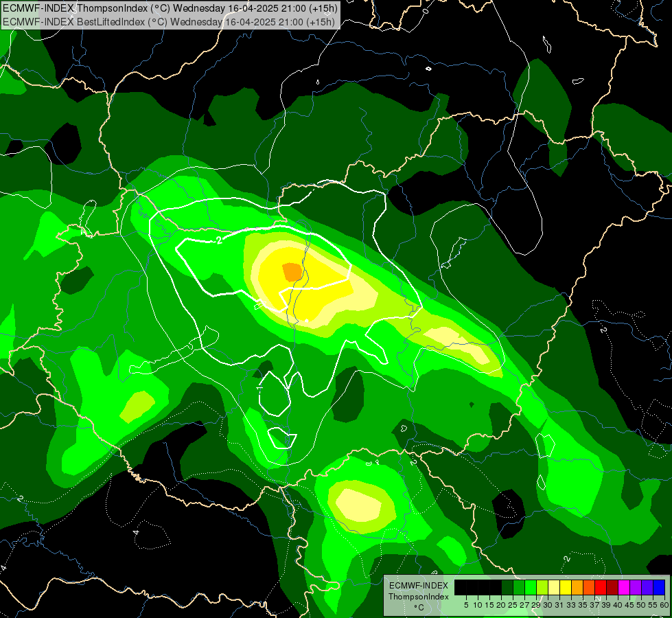
Task: Click the legend tick value 60
Action: pyautogui.click(x=664, y=605)
